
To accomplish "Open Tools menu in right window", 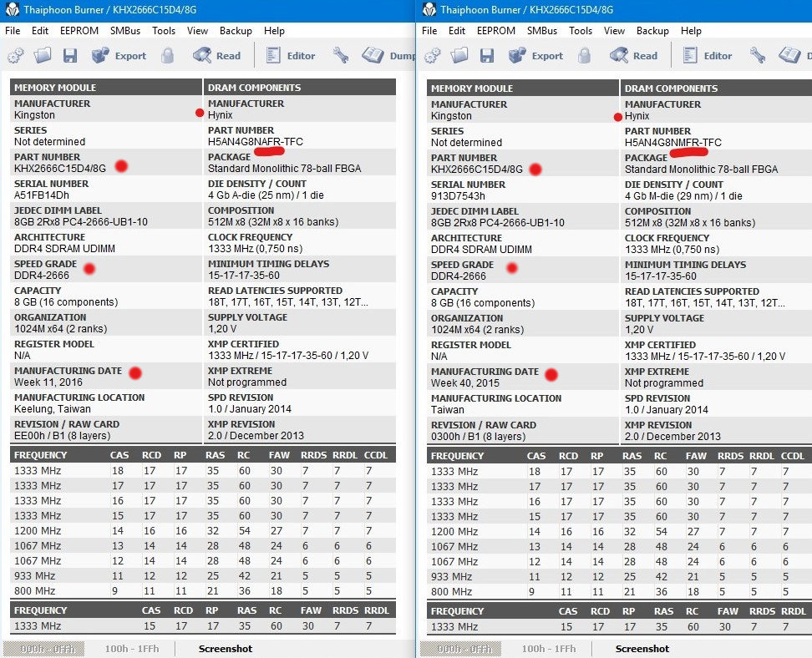I will click(581, 31).
